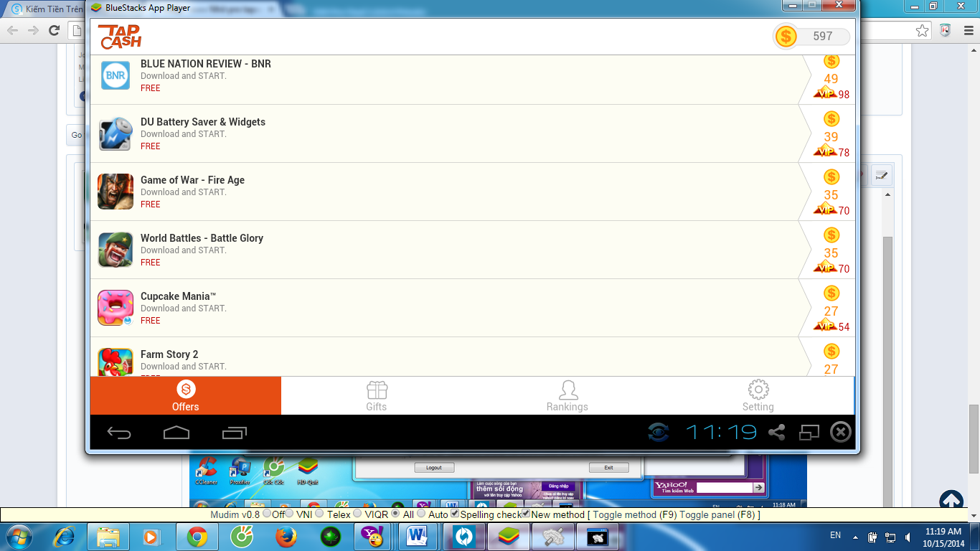This screenshot has height=551, width=980.
Task: Click the World Battles - Battle Glory title
Action: pyautogui.click(x=202, y=238)
